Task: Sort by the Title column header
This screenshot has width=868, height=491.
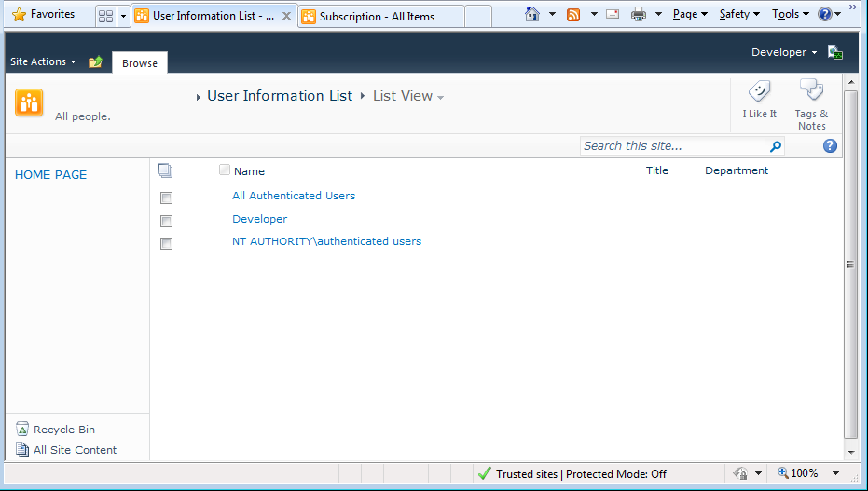Action: (657, 170)
